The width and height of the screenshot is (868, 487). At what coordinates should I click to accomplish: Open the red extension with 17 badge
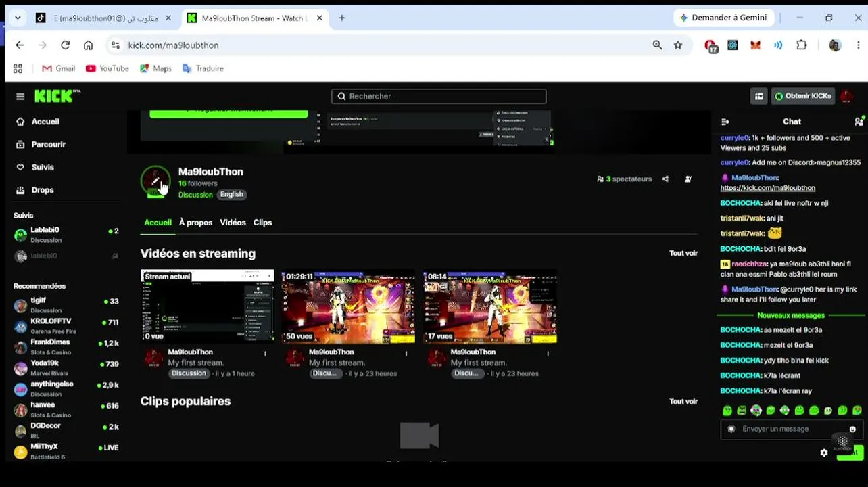(710, 46)
